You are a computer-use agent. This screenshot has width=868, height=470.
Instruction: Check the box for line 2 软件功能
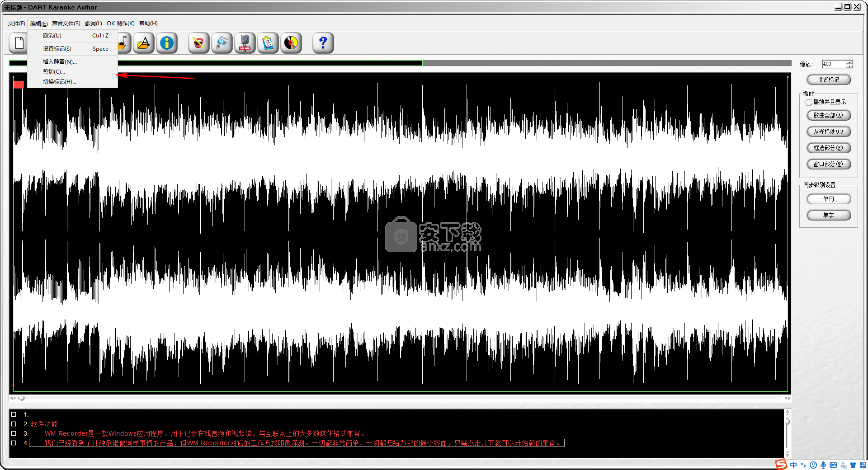coord(14,424)
